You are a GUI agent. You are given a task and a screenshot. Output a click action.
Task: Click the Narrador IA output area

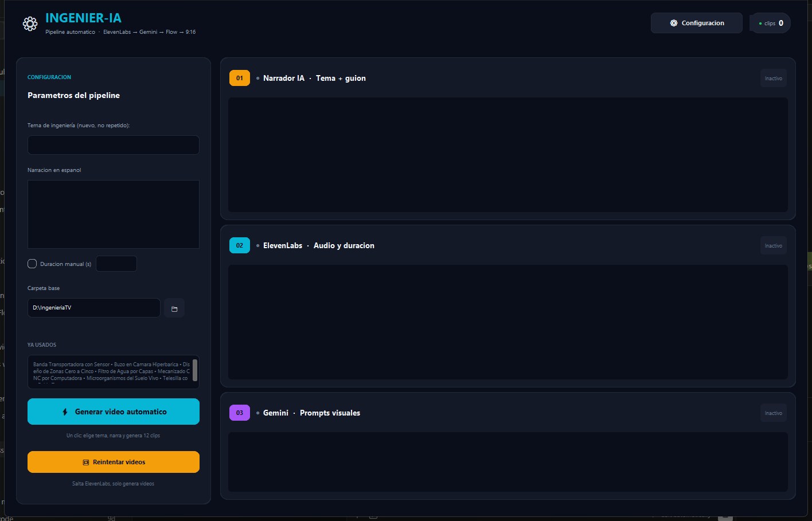click(x=508, y=155)
